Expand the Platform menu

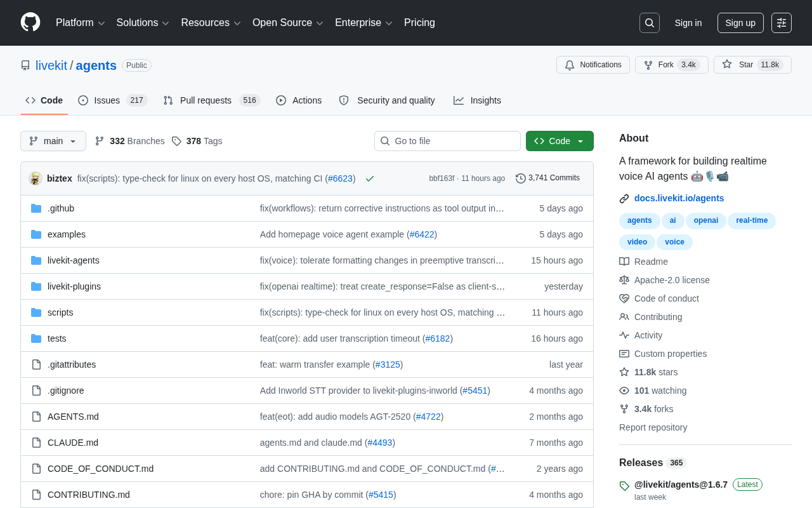(x=81, y=23)
